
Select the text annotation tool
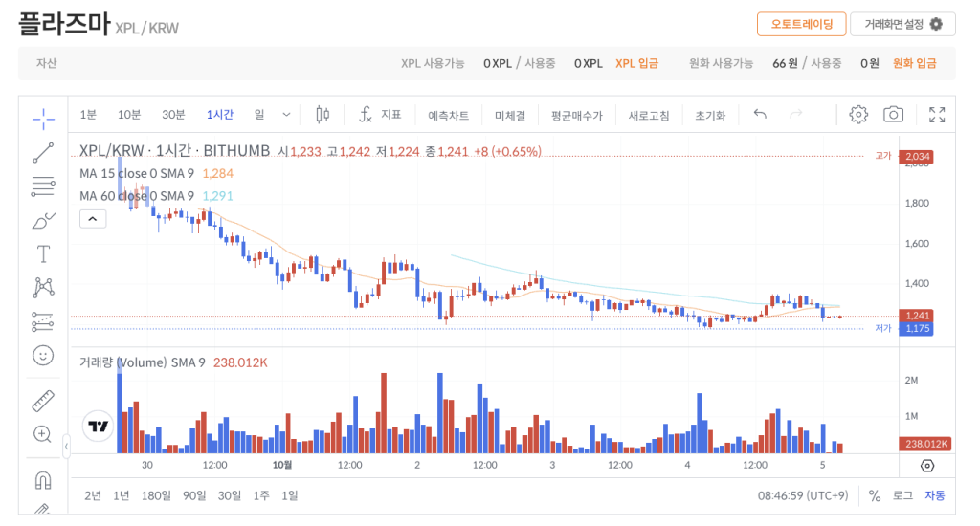click(43, 253)
